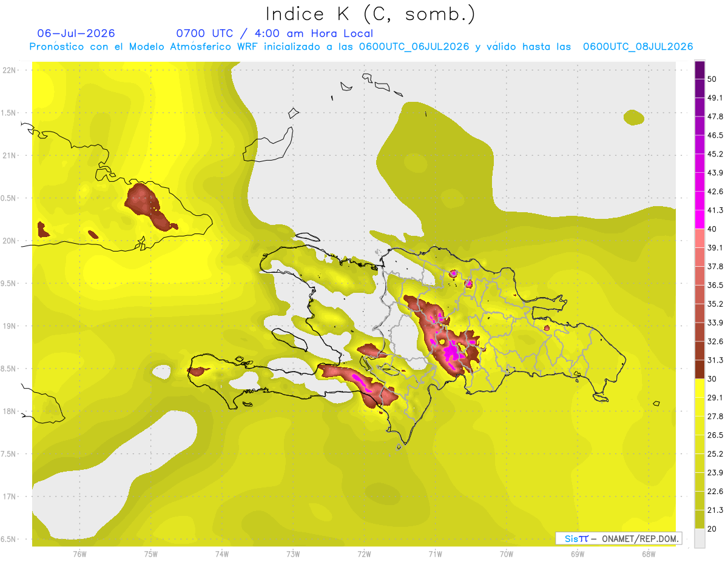The image size is (728, 562).
Task: Click the "36.5" color scale value
Action: [715, 285]
